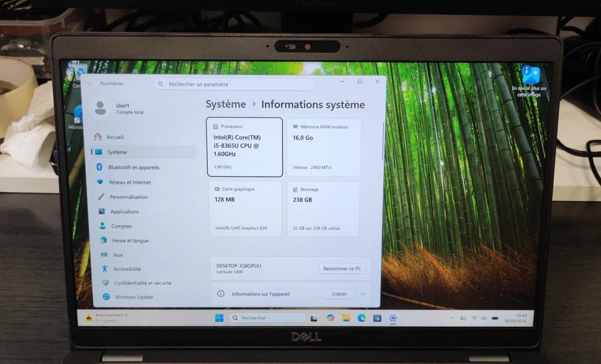The height and width of the screenshot is (364, 601).
Task: Open the Avertissement widget on the taskbar
Action: tap(108, 318)
